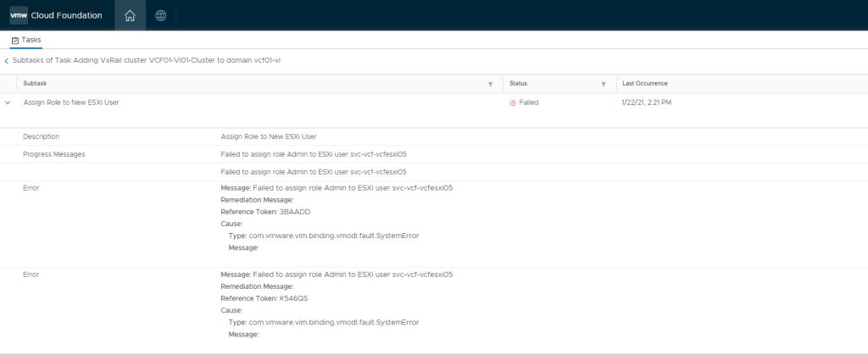This screenshot has height=355, width=868.
Task: Open the Status column filter icon
Action: pyautogui.click(x=603, y=84)
